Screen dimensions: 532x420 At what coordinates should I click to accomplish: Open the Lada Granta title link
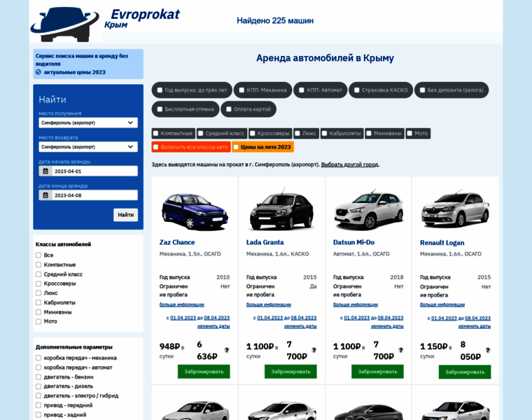click(x=265, y=242)
